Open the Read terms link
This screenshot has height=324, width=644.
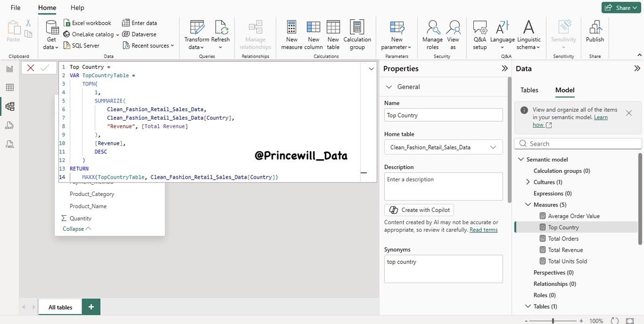tap(484, 230)
